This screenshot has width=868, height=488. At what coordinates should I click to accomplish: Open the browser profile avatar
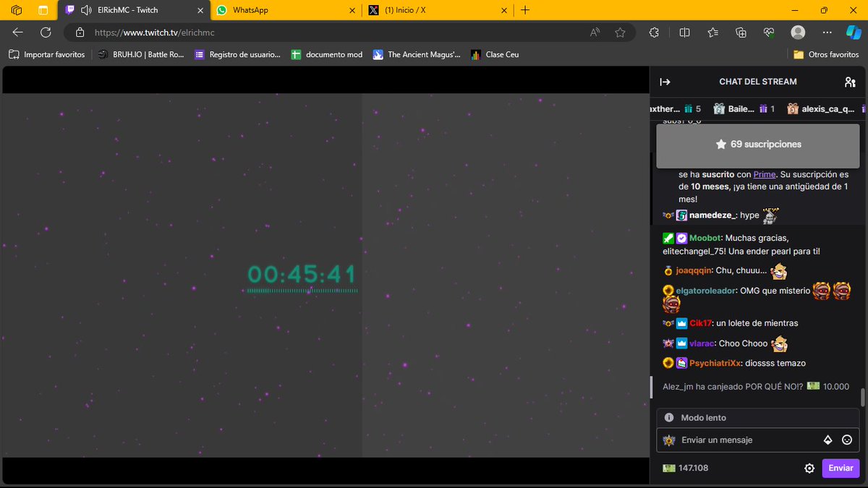click(798, 33)
